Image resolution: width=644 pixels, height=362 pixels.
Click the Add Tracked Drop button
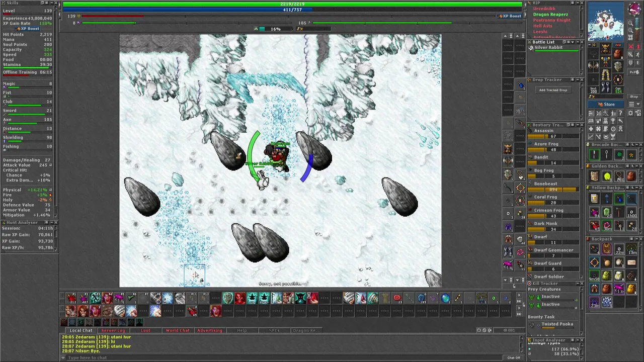tap(553, 90)
